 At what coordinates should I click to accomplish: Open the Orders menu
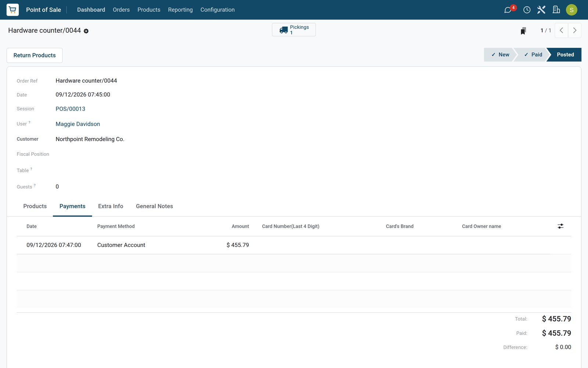point(121,10)
